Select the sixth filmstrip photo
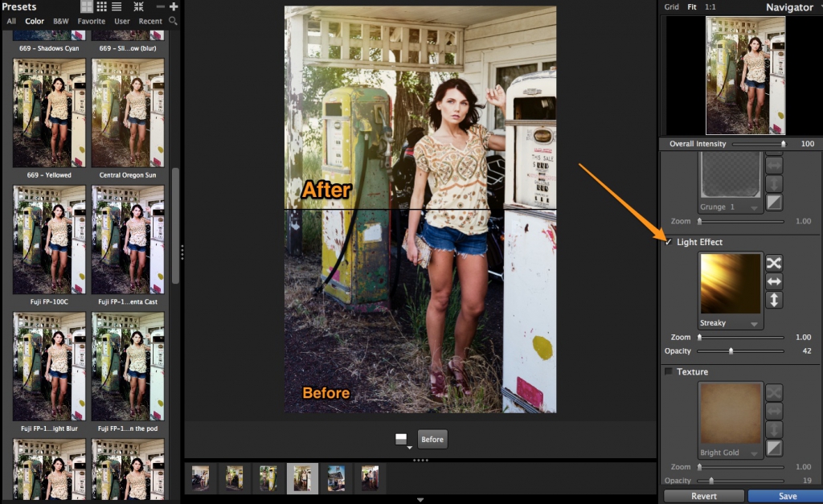The width and height of the screenshot is (823, 504). point(370,478)
